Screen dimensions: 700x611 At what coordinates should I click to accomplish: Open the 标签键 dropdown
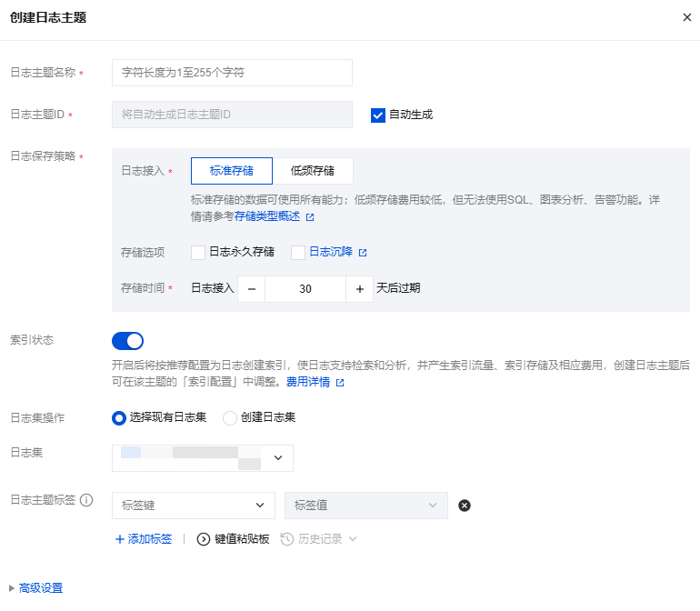point(194,506)
